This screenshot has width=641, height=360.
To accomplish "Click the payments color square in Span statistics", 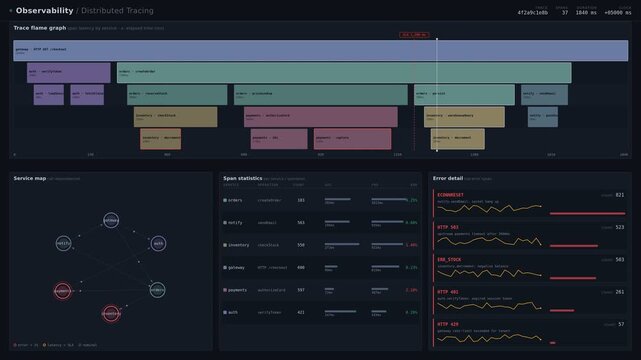I will click(225, 290).
